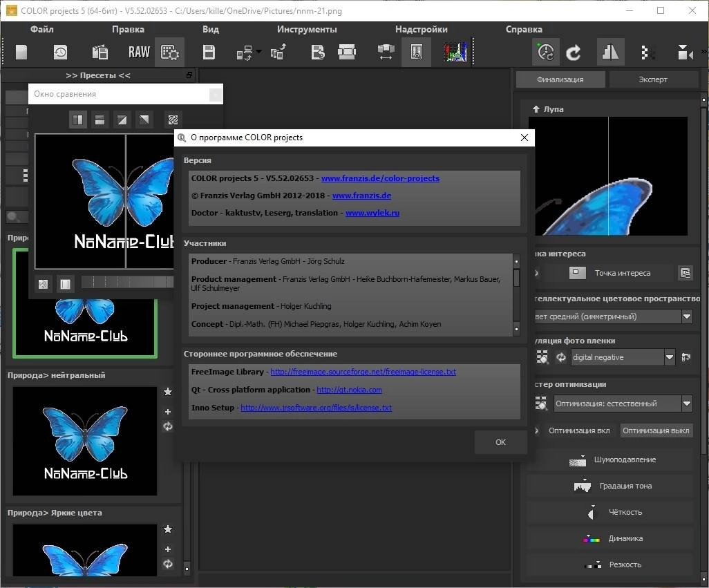Detach the Пресеты panel
The image size is (709, 588).
pyautogui.click(x=189, y=75)
